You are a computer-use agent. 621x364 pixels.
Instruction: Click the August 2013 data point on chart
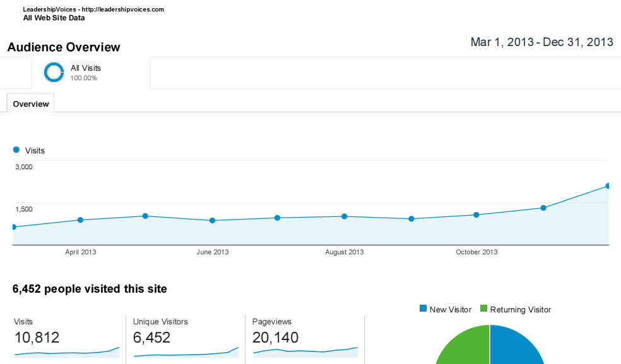coord(344,216)
